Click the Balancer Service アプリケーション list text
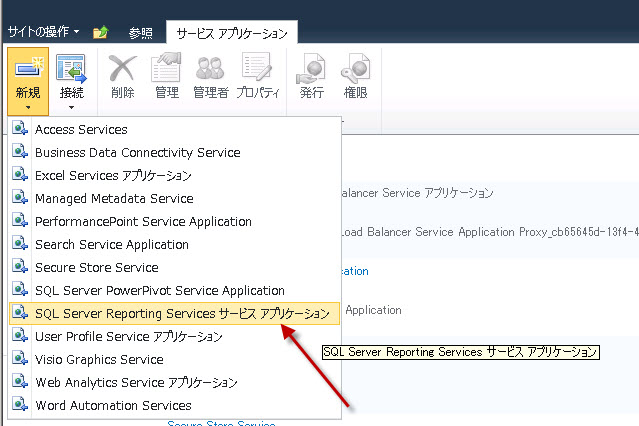The height and width of the screenshot is (426, 639). point(417,192)
